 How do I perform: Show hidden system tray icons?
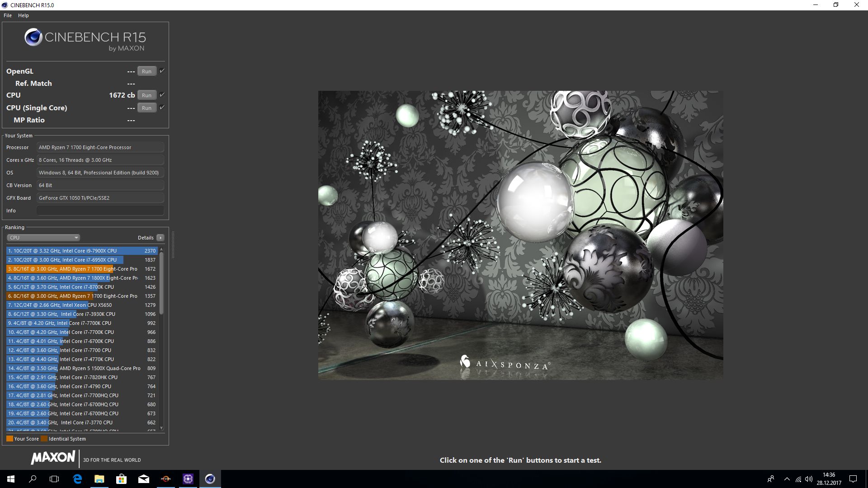click(787, 479)
